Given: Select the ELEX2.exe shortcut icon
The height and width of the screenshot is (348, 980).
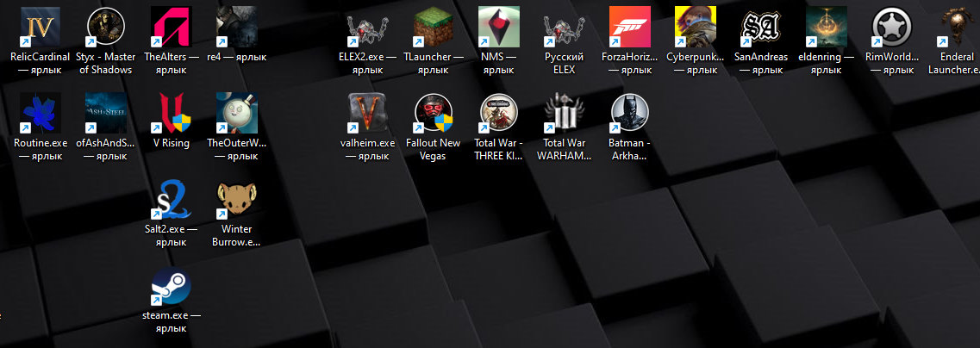Looking at the screenshot, I should click(367, 27).
